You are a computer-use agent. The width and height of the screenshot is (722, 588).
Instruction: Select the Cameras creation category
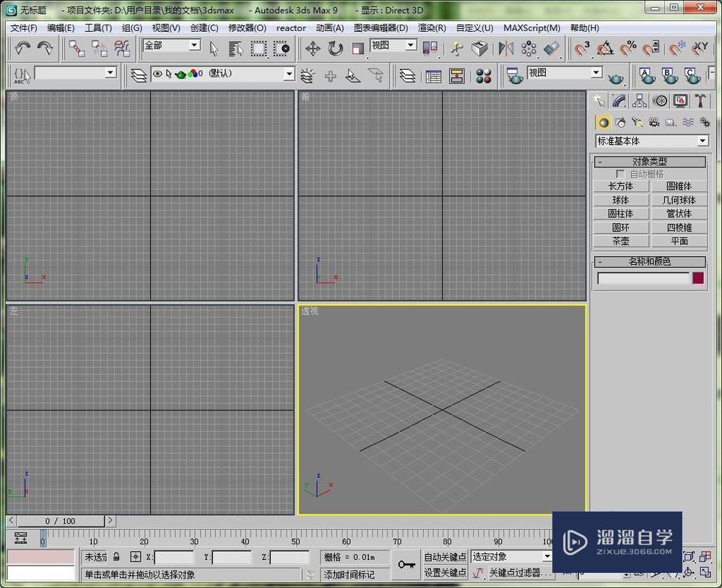point(654,122)
